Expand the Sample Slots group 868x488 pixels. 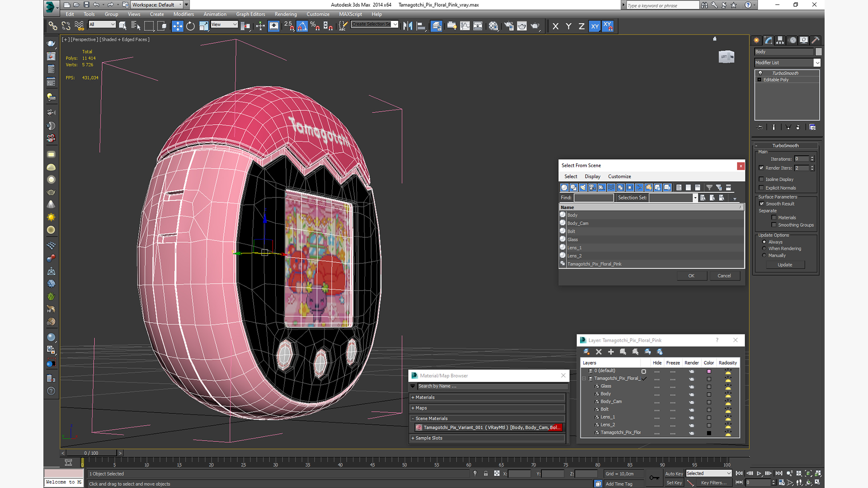487,438
